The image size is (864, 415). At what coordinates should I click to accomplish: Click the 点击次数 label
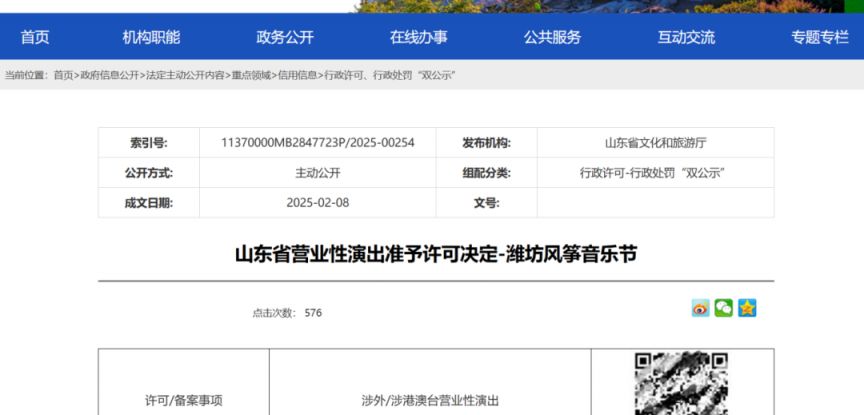tap(274, 313)
